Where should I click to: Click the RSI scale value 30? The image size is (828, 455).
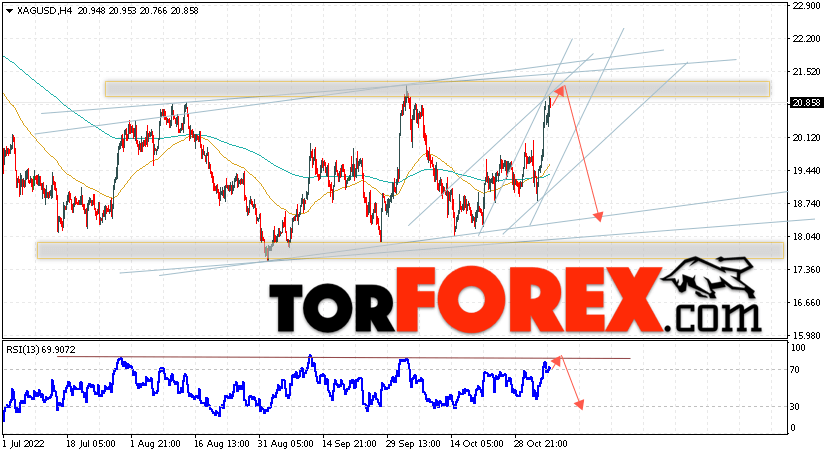click(x=795, y=406)
